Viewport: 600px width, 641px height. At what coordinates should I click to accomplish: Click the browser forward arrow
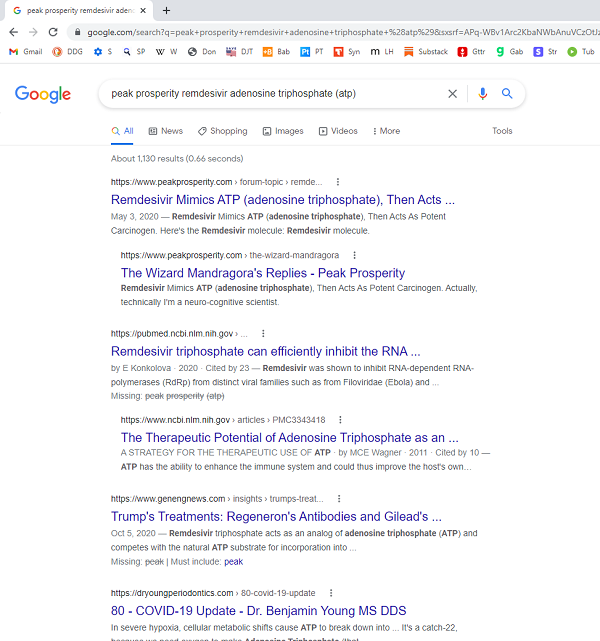[33, 32]
